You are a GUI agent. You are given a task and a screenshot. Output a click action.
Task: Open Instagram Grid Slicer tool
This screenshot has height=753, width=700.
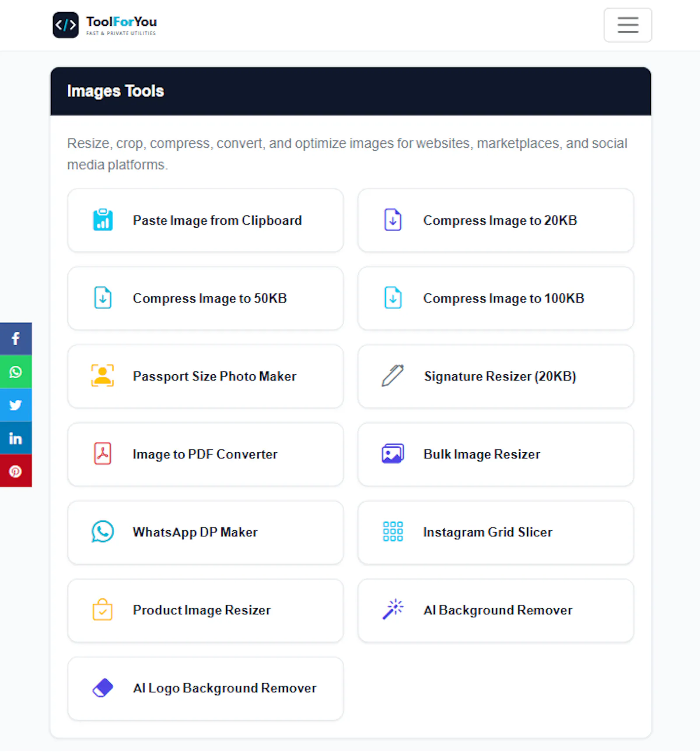pos(496,532)
